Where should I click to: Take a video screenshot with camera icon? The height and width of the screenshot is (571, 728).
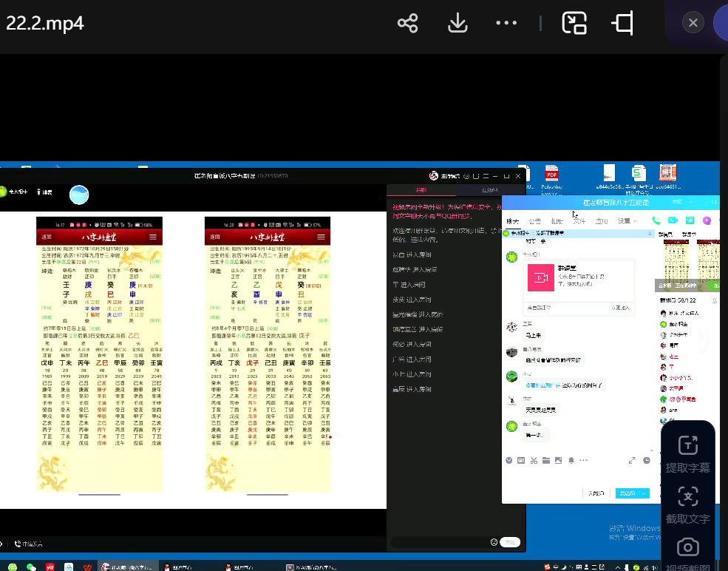[687, 547]
